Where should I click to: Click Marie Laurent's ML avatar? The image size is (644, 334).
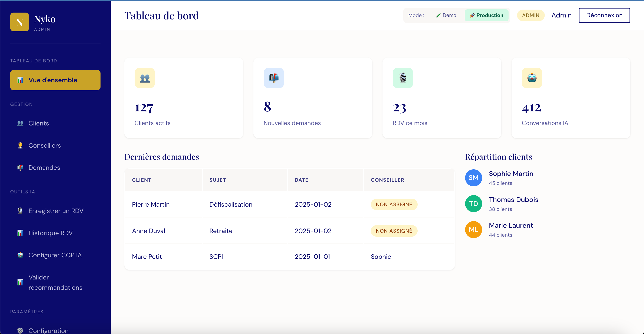point(473,229)
